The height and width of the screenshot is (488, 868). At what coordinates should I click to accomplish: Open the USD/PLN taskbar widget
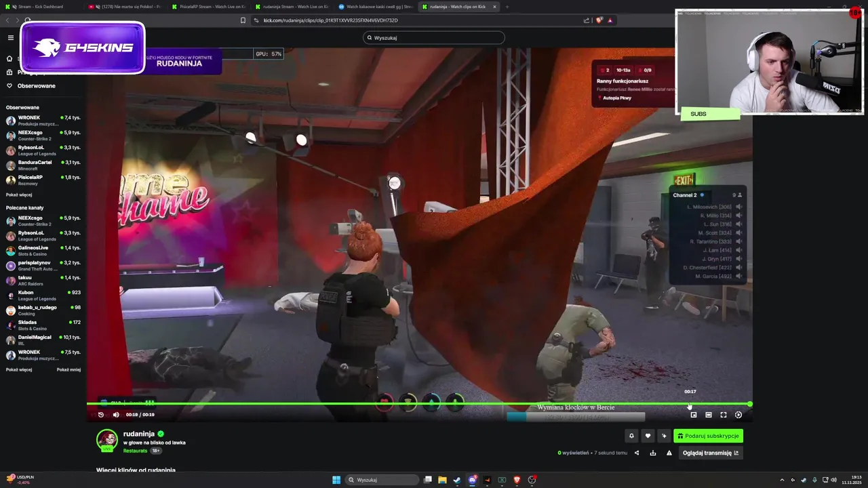click(19, 480)
